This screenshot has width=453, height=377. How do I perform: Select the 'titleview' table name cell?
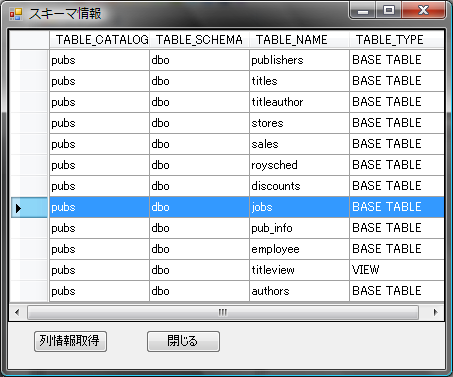tap(299, 270)
